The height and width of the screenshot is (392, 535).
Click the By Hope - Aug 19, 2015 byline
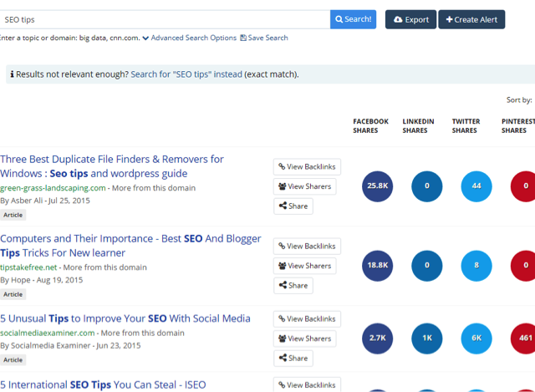click(x=41, y=280)
